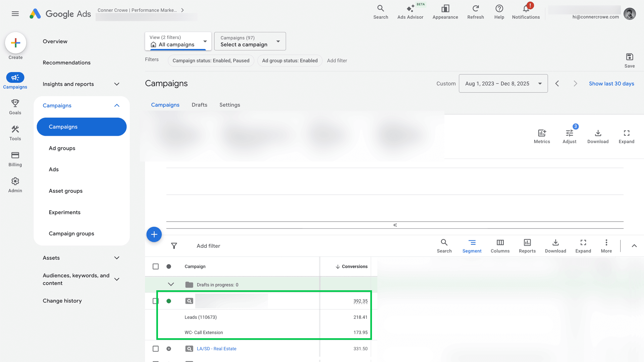Open the LA/SD - Real Estate campaign
The width and height of the screenshot is (644, 362).
216,349
